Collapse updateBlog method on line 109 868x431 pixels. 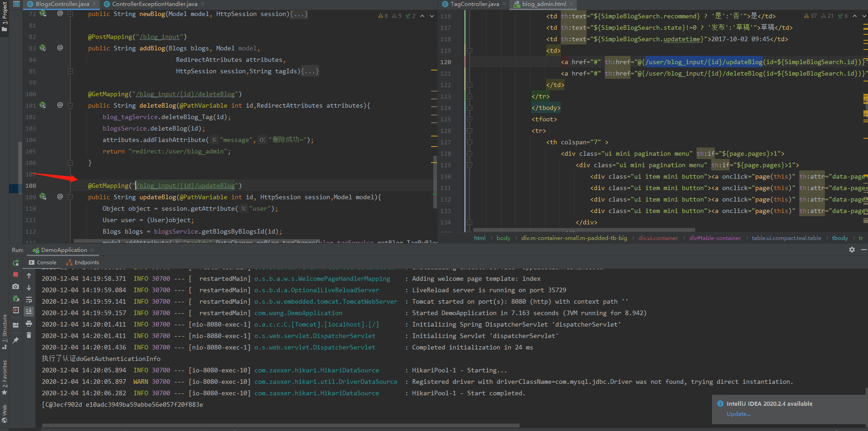pos(70,197)
